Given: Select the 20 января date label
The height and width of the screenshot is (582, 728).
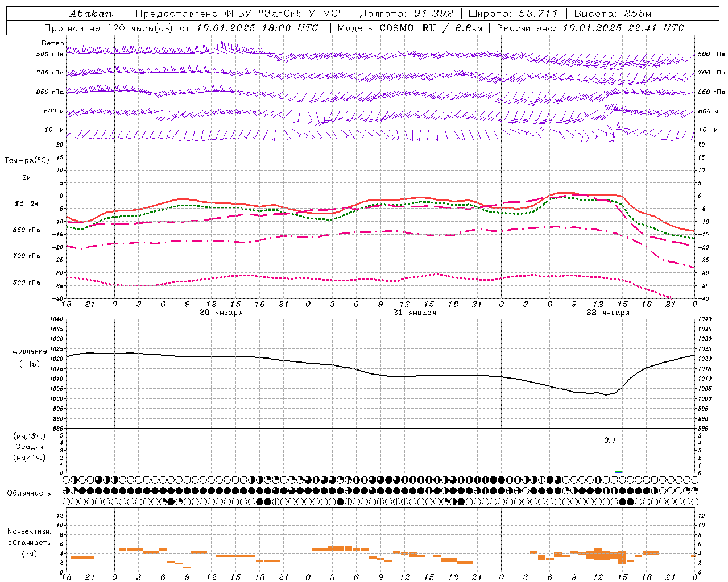Looking at the screenshot, I should pyautogui.click(x=221, y=313).
